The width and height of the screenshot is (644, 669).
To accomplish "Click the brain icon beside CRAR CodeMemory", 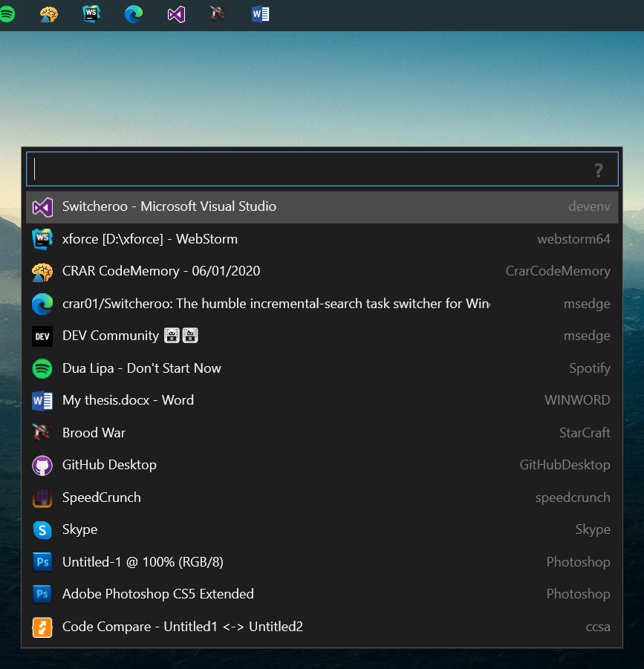I will [42, 272].
